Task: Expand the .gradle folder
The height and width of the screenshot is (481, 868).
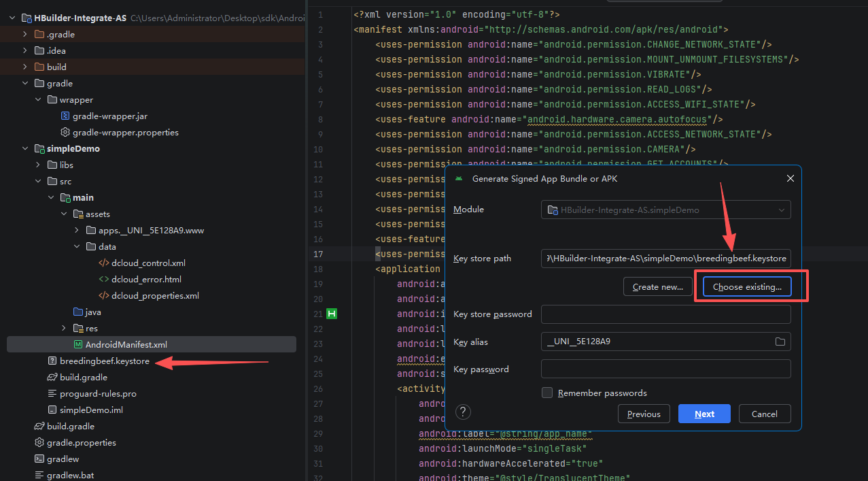Action: 25,34
